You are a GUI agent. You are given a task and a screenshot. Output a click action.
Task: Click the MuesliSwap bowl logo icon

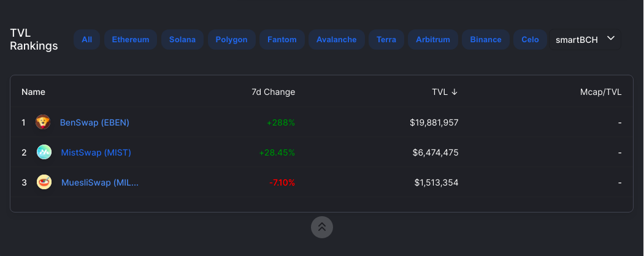[x=44, y=182]
